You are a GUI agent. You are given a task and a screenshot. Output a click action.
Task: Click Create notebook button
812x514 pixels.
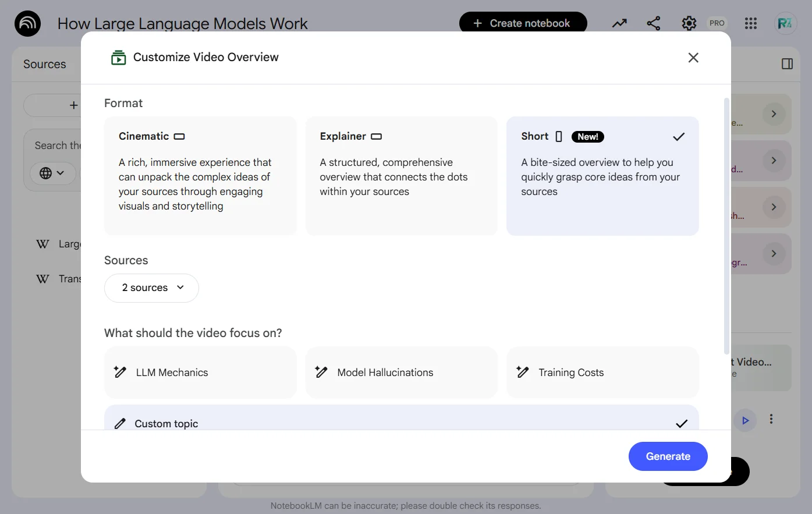click(523, 23)
